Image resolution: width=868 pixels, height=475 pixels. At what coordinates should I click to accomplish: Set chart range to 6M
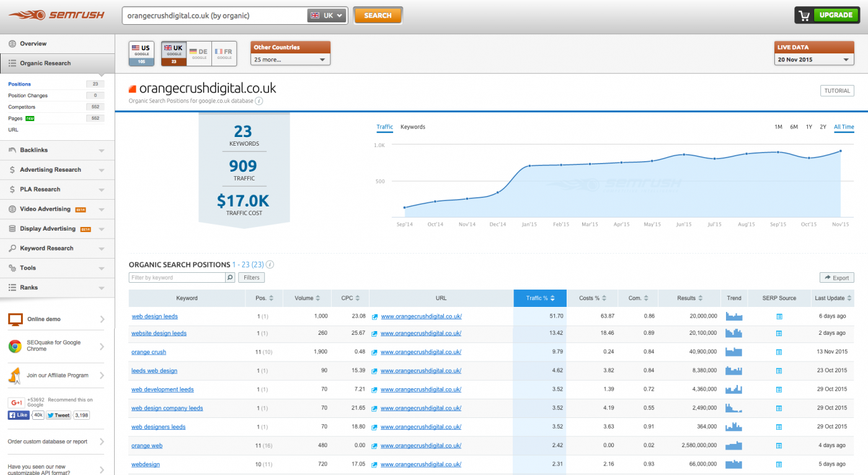(794, 127)
